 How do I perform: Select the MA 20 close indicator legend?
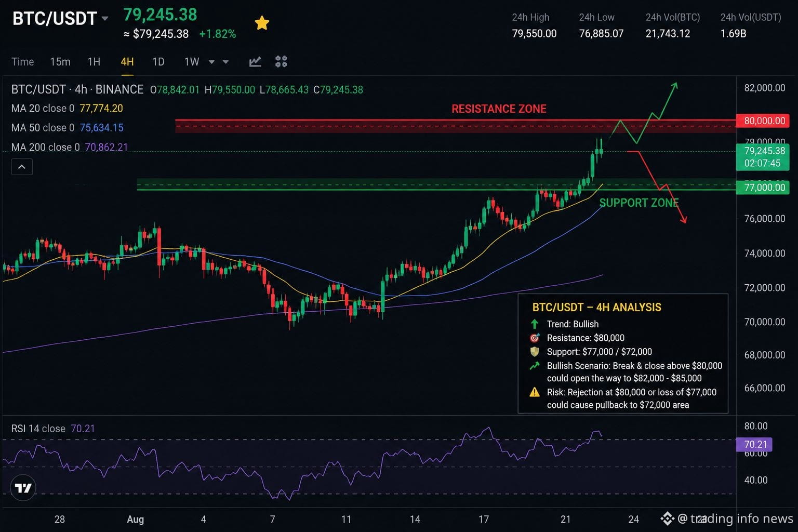click(x=67, y=109)
